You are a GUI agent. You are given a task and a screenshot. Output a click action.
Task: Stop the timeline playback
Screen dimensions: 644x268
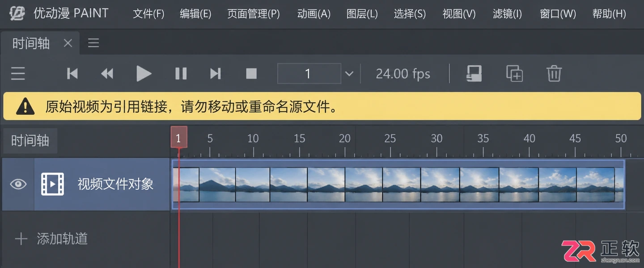[x=251, y=73]
